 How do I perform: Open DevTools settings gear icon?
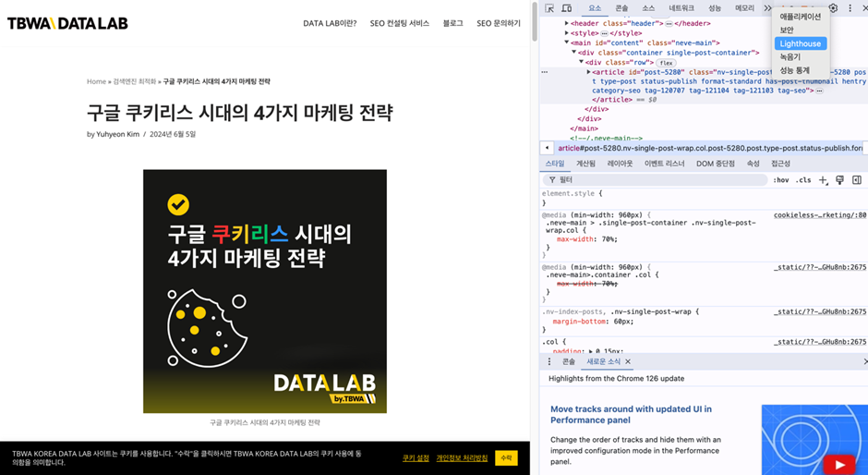click(x=833, y=7)
